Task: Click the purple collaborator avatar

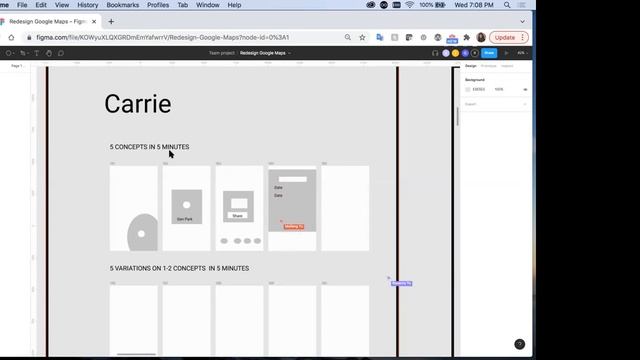Action: pos(465,53)
